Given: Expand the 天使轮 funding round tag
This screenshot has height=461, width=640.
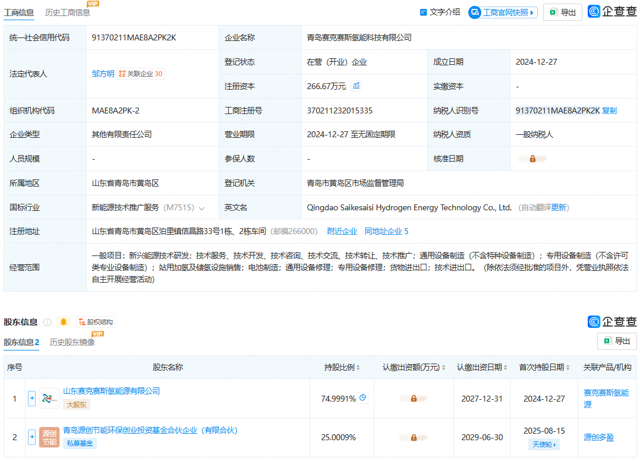Looking at the screenshot, I should (x=544, y=444).
